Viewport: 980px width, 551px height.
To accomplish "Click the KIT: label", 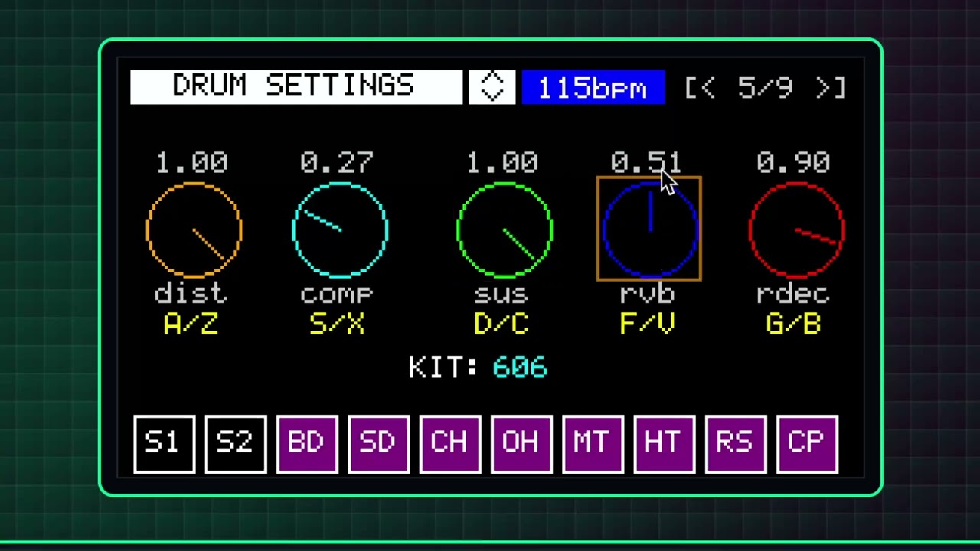I will coord(443,367).
